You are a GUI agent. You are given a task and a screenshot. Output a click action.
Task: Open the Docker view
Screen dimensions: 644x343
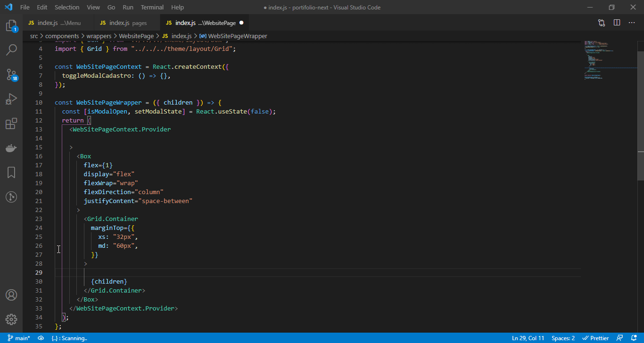[x=11, y=148]
